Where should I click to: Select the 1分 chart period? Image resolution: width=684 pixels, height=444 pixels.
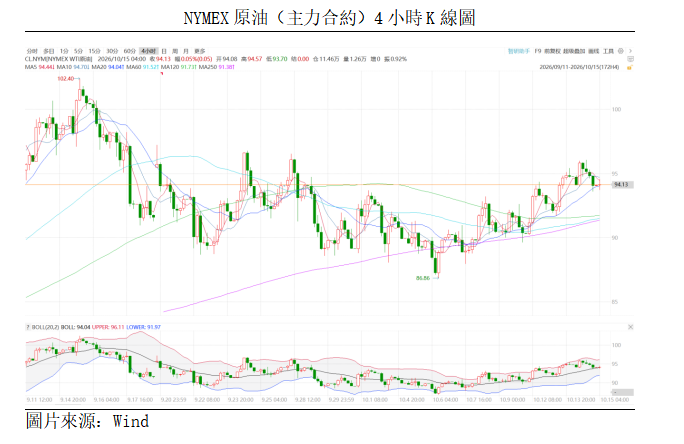(64, 51)
